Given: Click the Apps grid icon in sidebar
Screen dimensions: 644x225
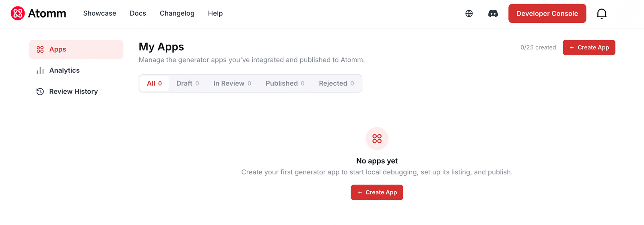Looking at the screenshot, I should (40, 49).
